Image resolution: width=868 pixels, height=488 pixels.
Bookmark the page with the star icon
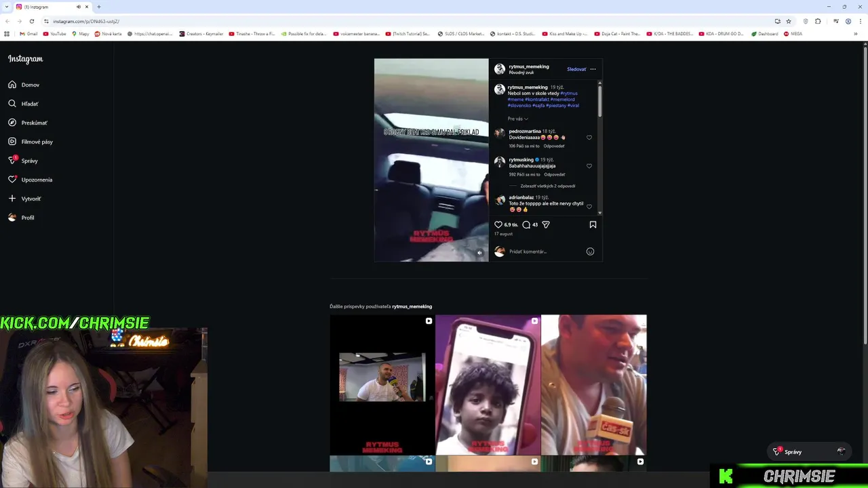[x=789, y=21]
